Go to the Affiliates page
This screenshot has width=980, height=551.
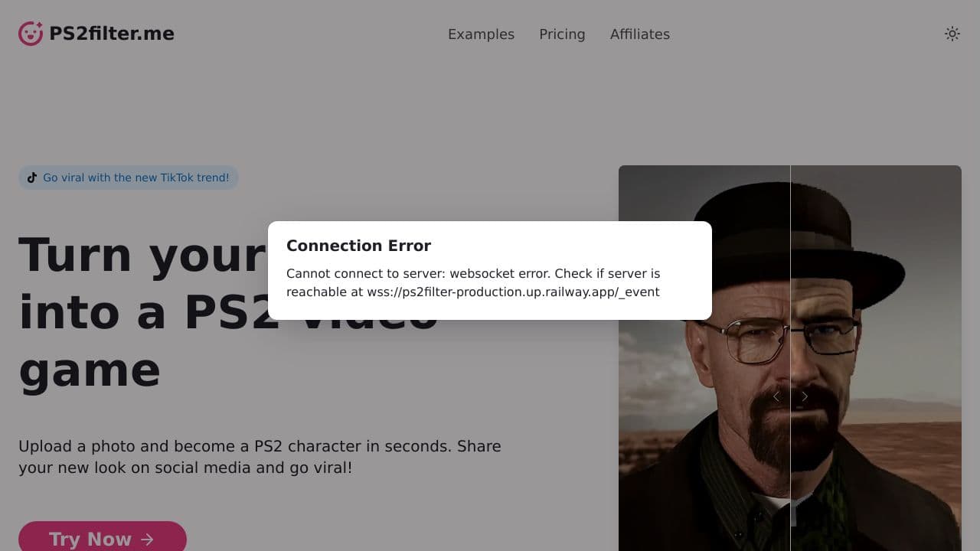pyautogui.click(x=640, y=34)
